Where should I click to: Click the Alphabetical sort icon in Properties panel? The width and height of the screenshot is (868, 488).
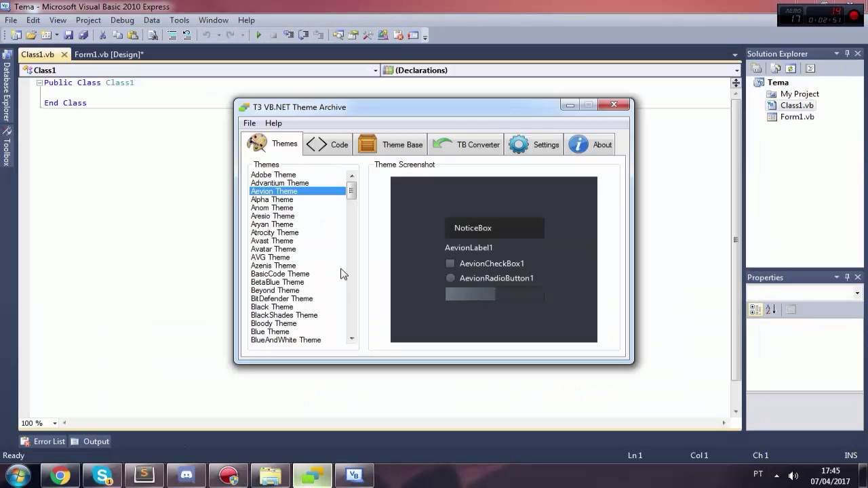click(x=770, y=310)
